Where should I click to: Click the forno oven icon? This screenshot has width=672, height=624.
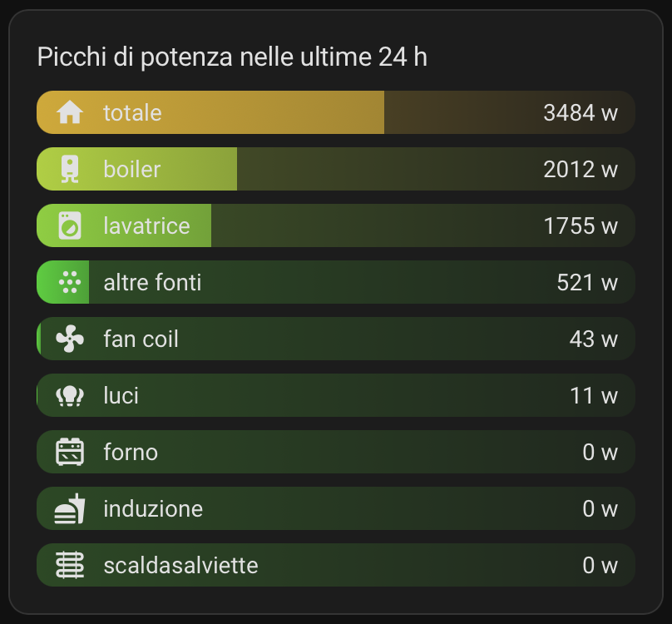pos(70,452)
